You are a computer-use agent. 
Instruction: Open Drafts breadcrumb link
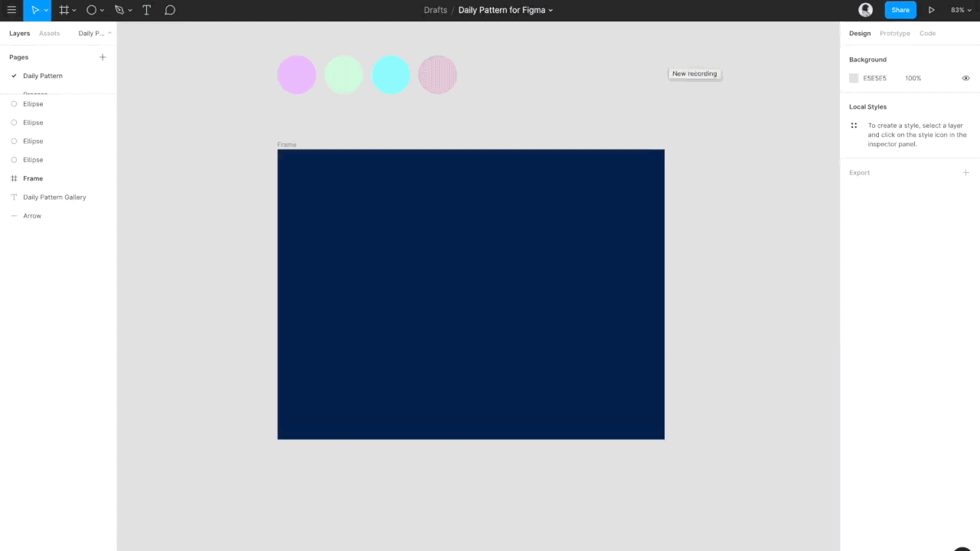click(x=436, y=10)
